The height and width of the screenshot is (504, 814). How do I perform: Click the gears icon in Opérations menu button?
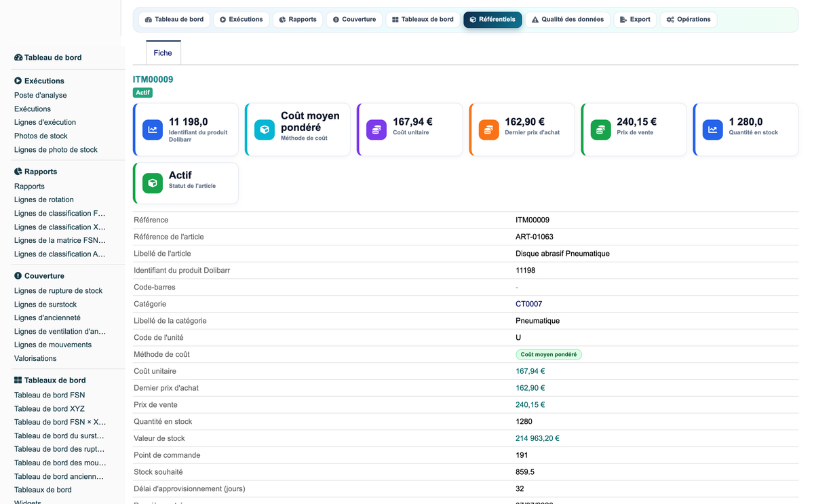(670, 20)
